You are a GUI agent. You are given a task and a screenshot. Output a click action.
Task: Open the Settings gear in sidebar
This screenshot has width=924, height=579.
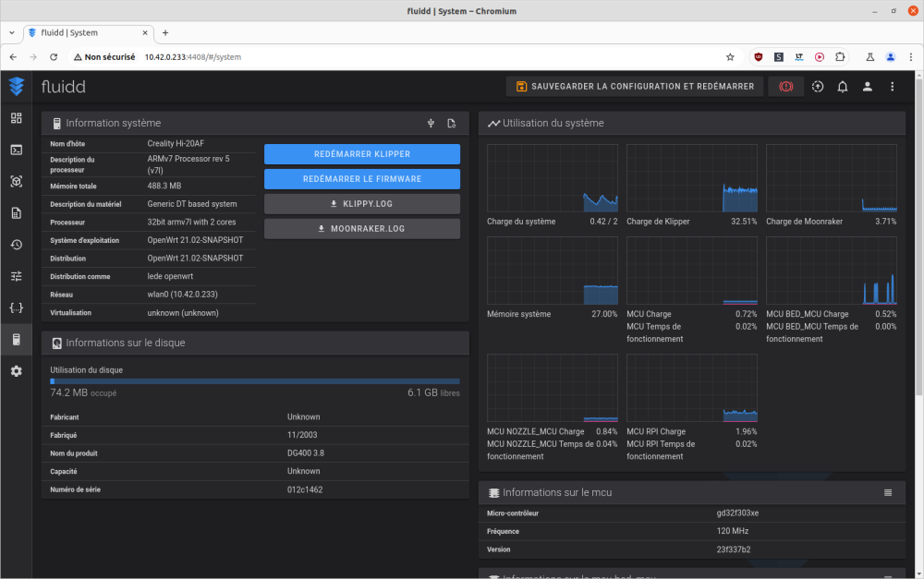16,371
